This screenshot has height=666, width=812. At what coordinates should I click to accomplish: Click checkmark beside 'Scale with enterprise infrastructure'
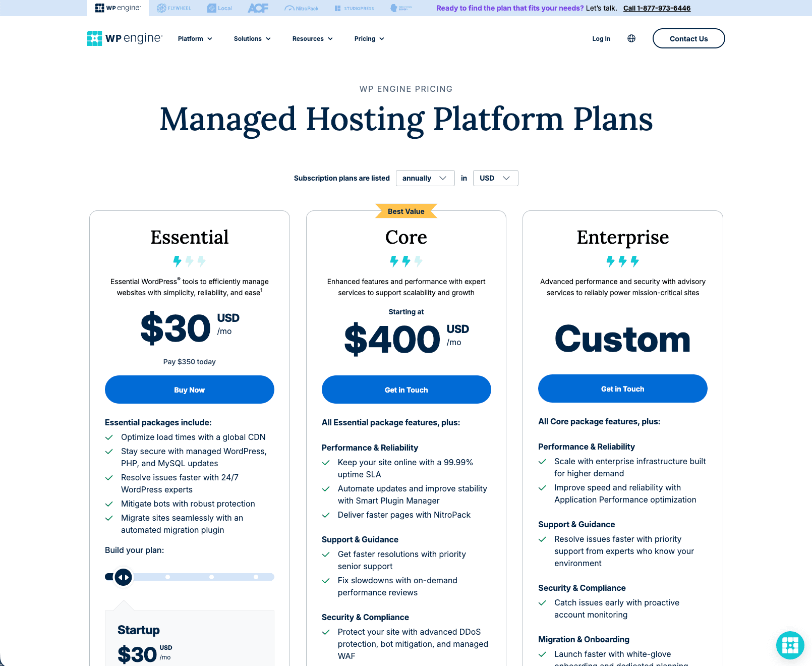[x=542, y=462]
